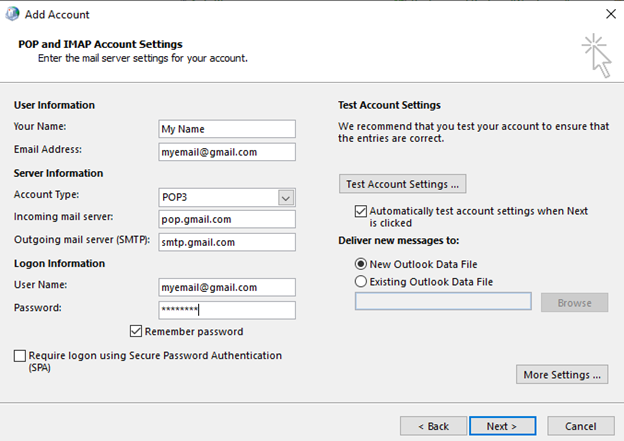This screenshot has width=624, height=441.
Task: Toggle Remember password checkbox
Action: tap(136, 331)
